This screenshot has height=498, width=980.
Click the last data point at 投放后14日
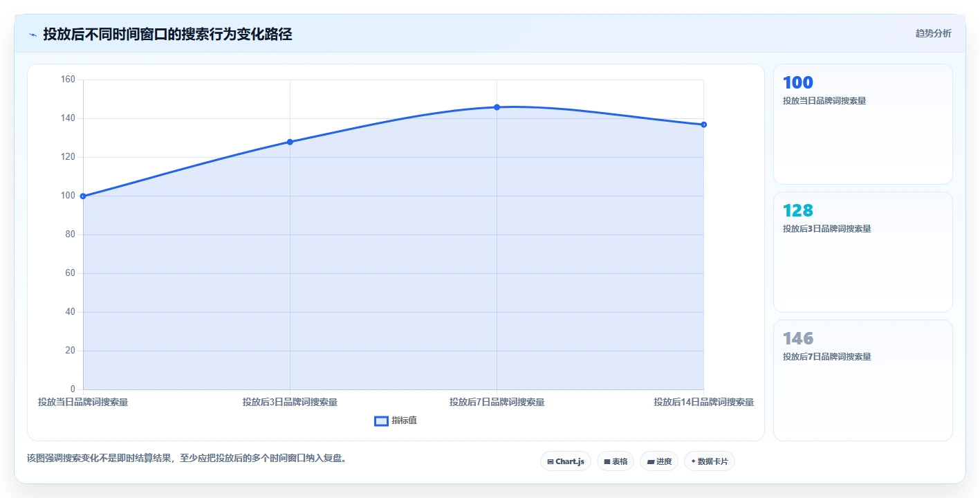pos(703,124)
